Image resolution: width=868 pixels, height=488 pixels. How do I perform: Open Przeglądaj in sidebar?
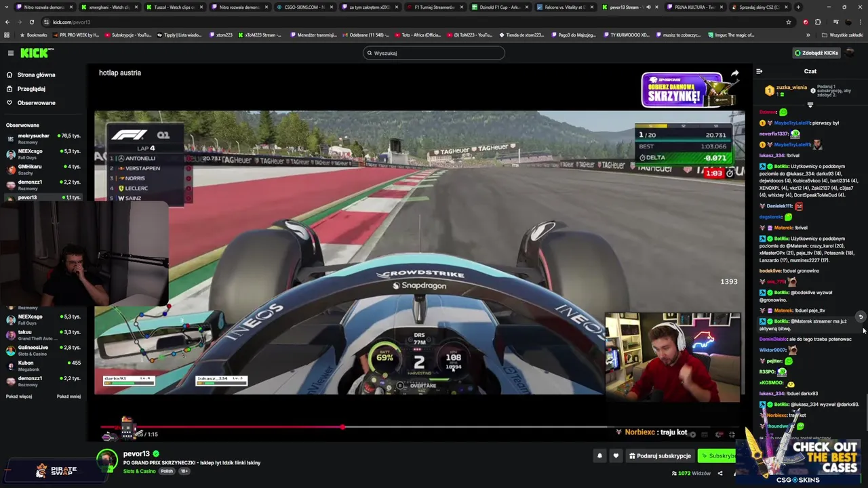pos(26,89)
